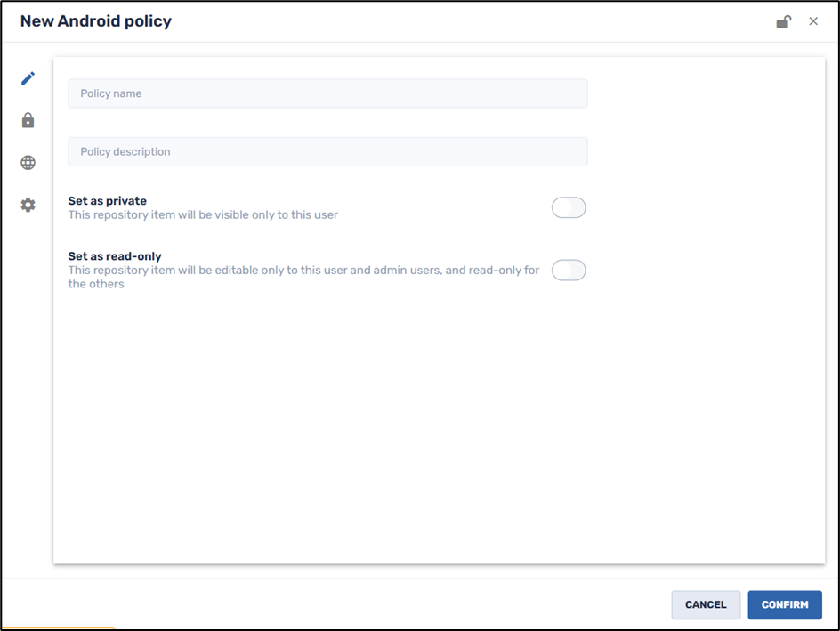
Task: Close the New Android policy dialog
Action: tap(813, 20)
